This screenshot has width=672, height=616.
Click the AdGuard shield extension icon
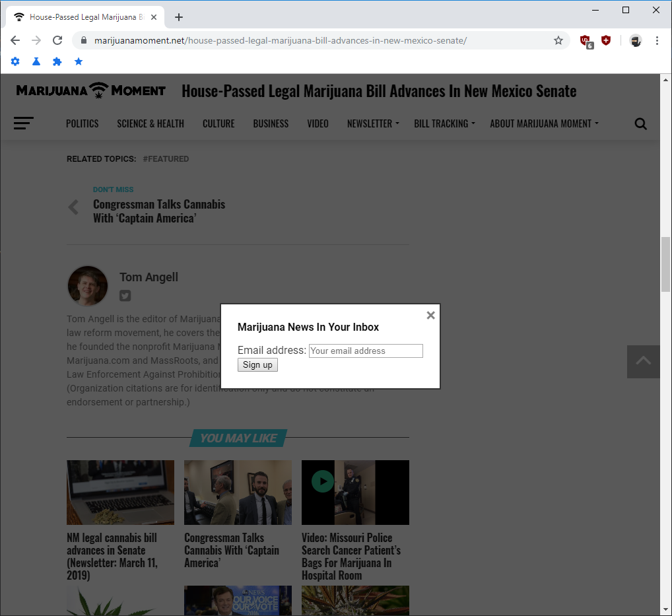click(x=606, y=40)
